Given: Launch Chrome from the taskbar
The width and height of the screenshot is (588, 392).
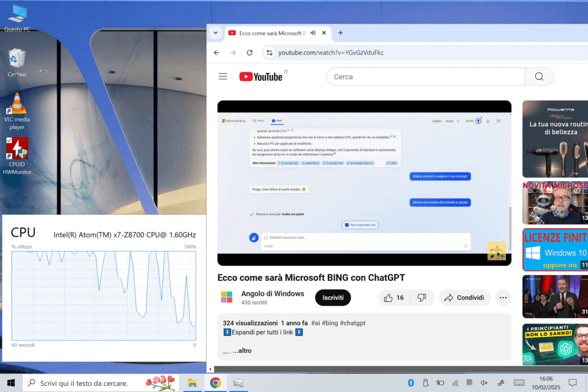Looking at the screenshot, I should pyautogui.click(x=215, y=383).
